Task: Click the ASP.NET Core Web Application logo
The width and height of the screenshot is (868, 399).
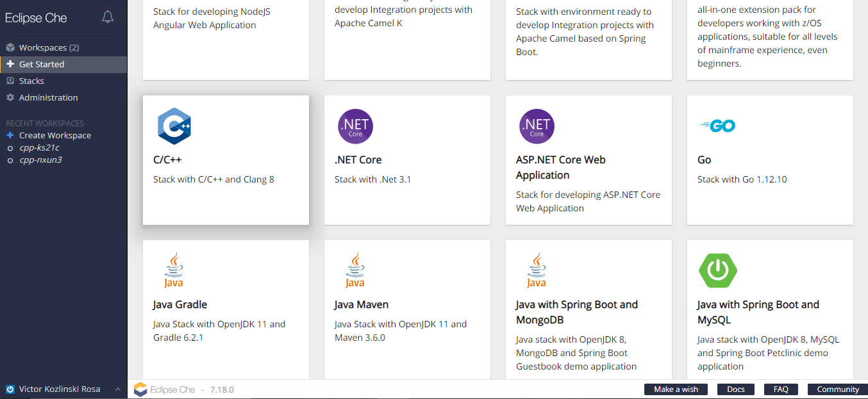Action: point(537,126)
